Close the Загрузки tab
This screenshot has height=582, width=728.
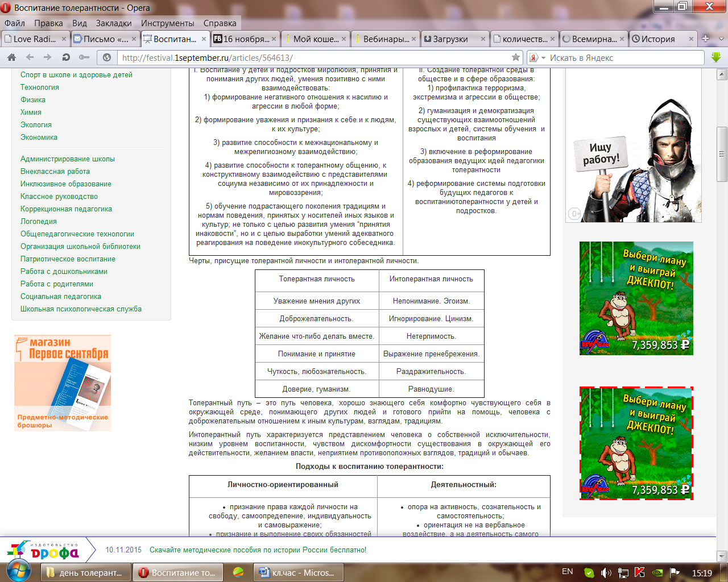483,39
